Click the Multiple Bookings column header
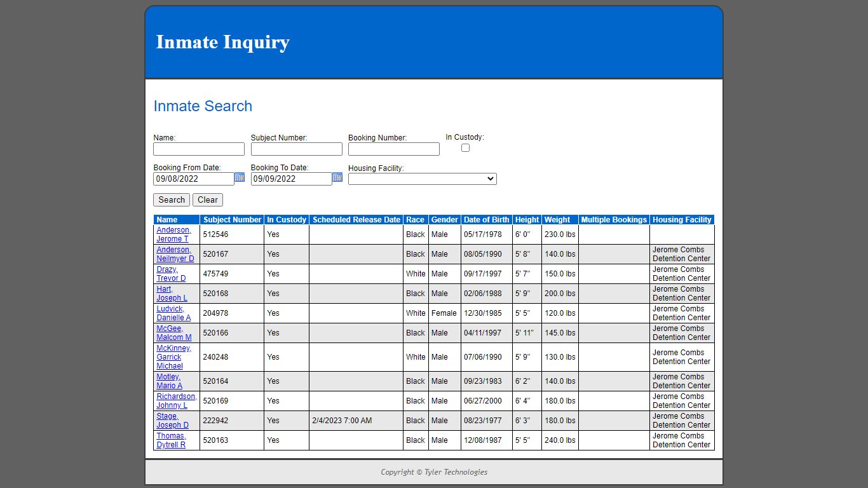 click(x=614, y=220)
